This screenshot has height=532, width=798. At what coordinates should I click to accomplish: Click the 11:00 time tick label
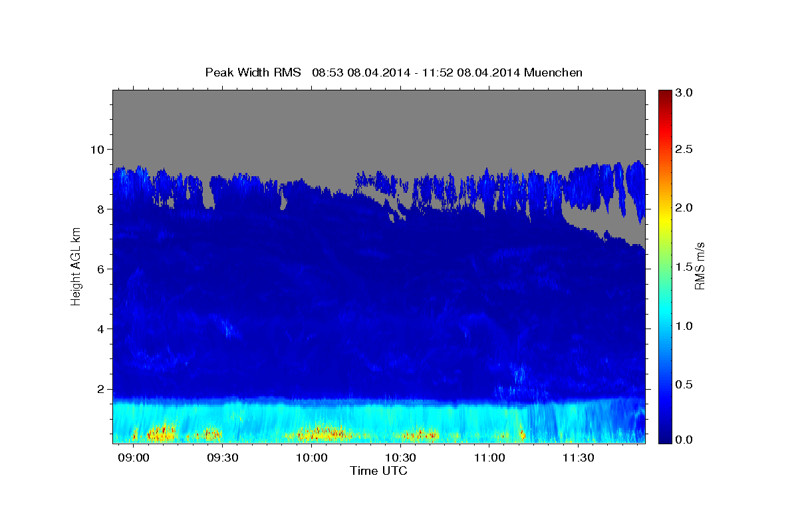click(x=489, y=458)
